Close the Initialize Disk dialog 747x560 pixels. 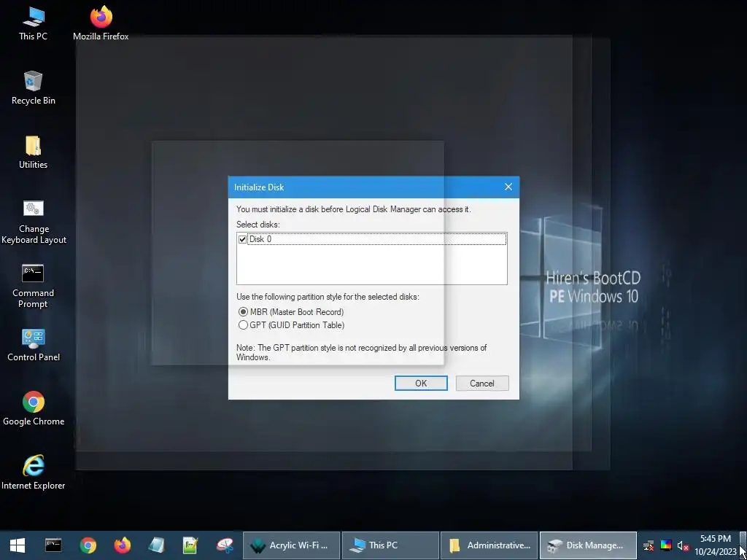pos(508,187)
